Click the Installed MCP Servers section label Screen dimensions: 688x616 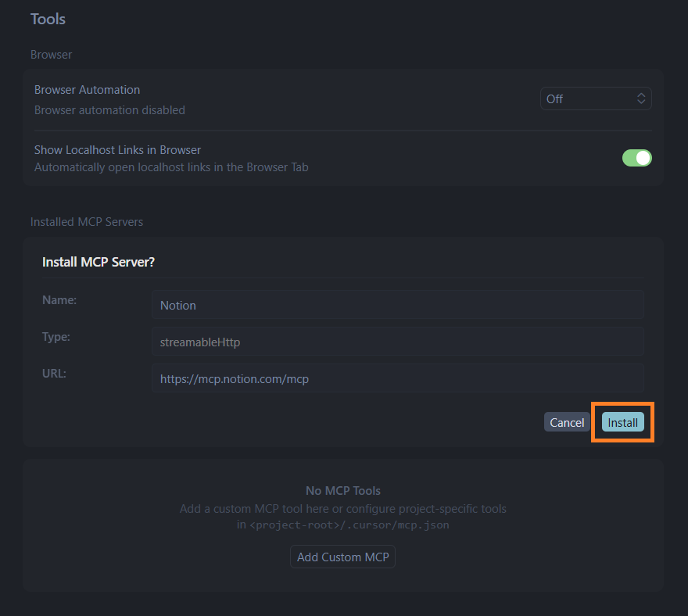point(87,222)
